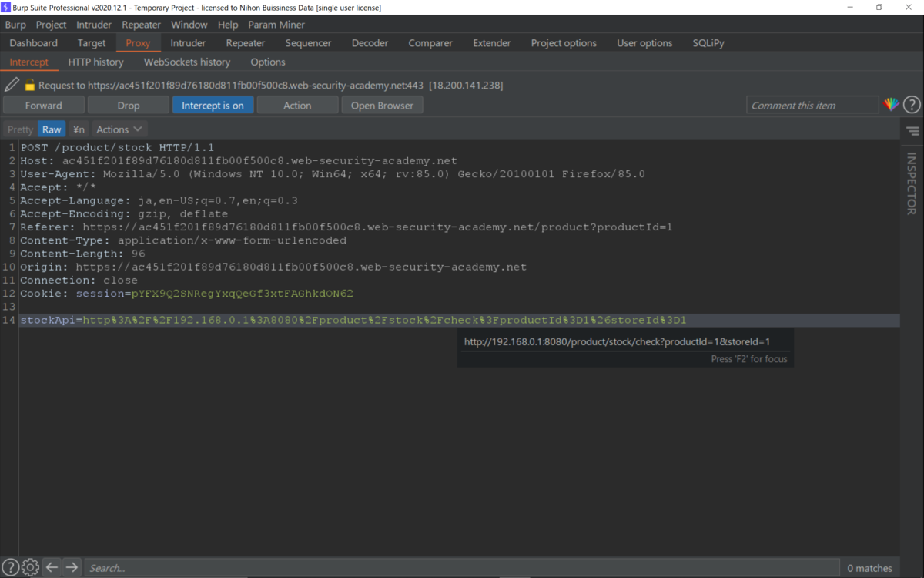Click the decoded URL tooltip text
The width and height of the screenshot is (924, 578).
tap(617, 341)
